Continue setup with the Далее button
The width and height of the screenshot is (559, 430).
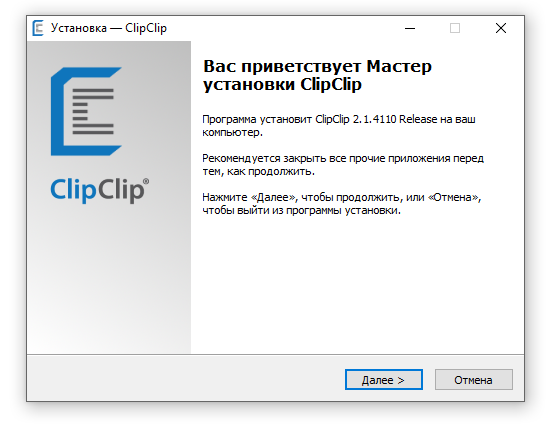coord(384,380)
